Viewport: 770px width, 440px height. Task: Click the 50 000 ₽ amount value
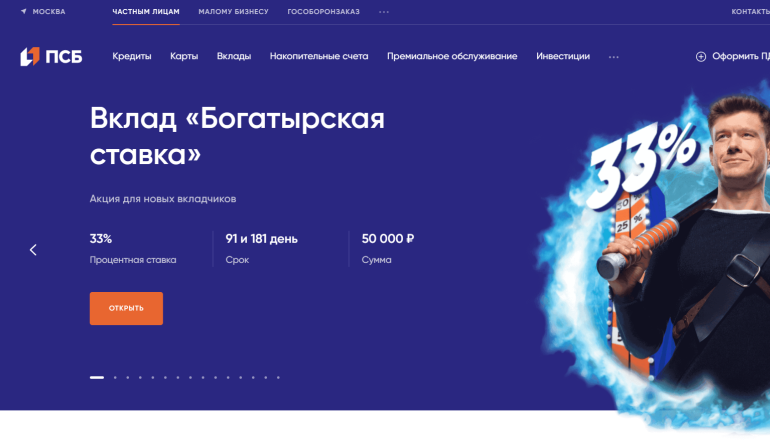[x=388, y=239]
